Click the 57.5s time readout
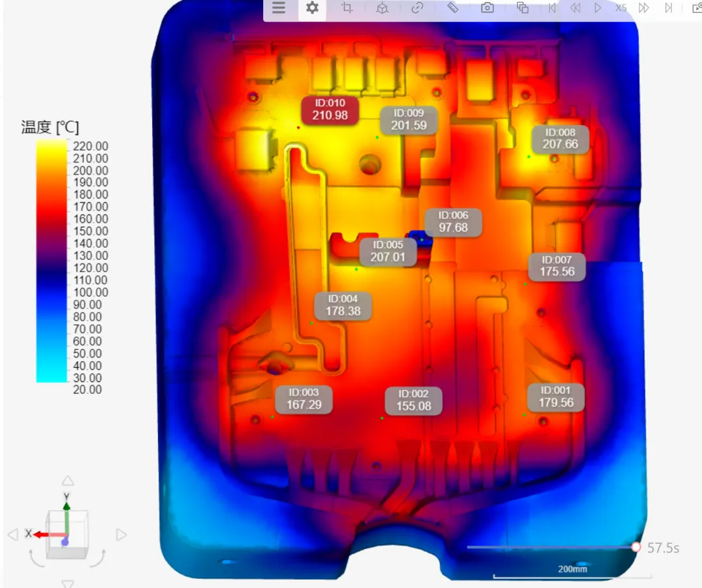This screenshot has height=588, width=702. [663, 548]
